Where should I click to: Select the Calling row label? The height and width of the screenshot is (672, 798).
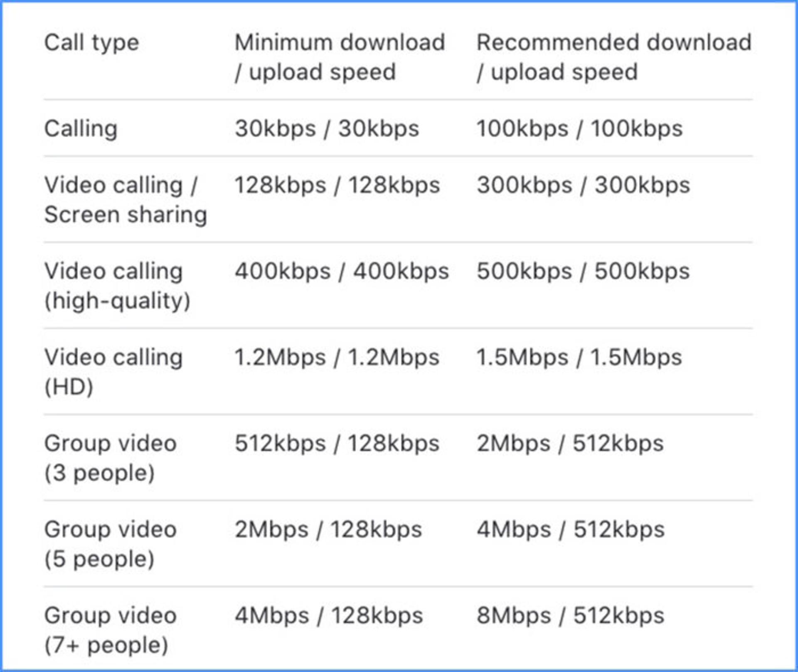(x=81, y=129)
